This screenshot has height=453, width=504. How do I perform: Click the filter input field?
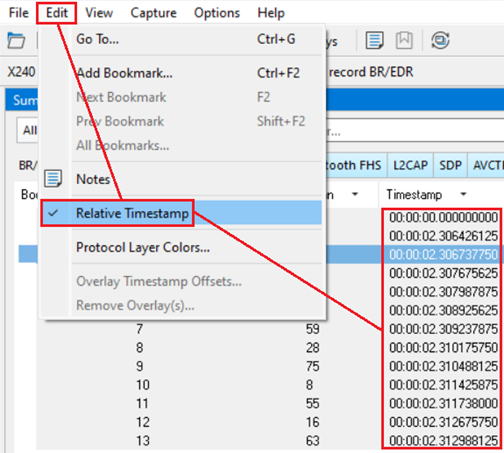[x=415, y=131]
